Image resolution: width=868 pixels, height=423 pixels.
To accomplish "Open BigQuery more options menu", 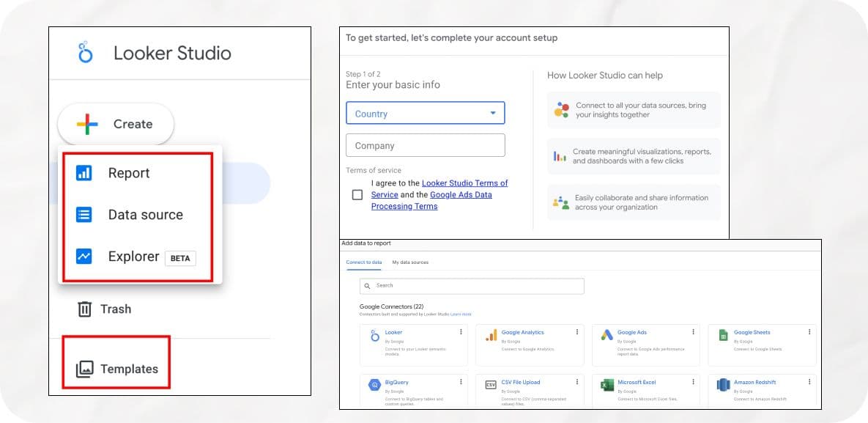I will tap(461, 381).
